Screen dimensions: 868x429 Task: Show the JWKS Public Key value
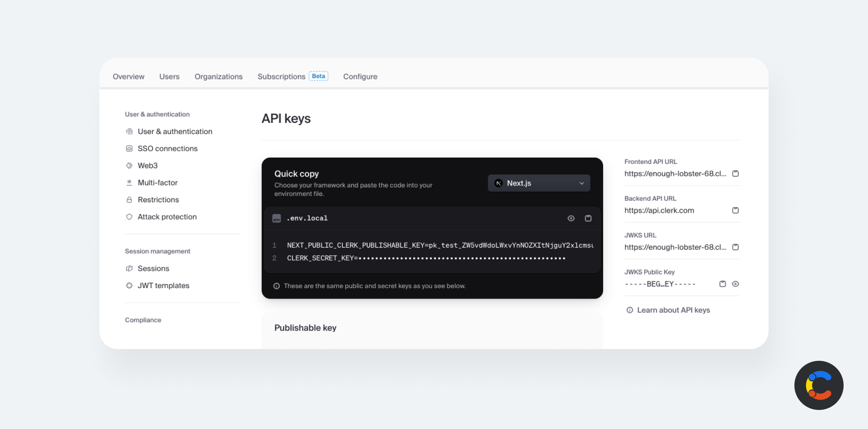point(735,284)
